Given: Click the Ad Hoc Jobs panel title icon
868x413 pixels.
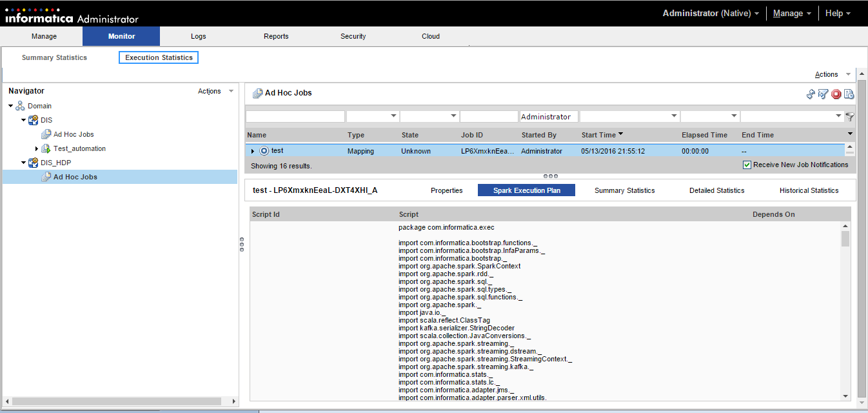Looking at the screenshot, I should (x=257, y=93).
